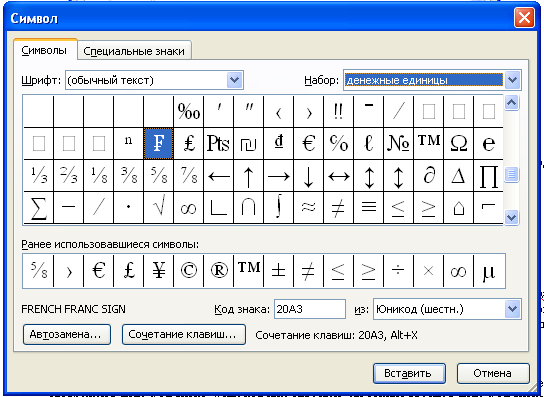
Task: Select the per mille ‰ symbol
Action: (x=188, y=112)
